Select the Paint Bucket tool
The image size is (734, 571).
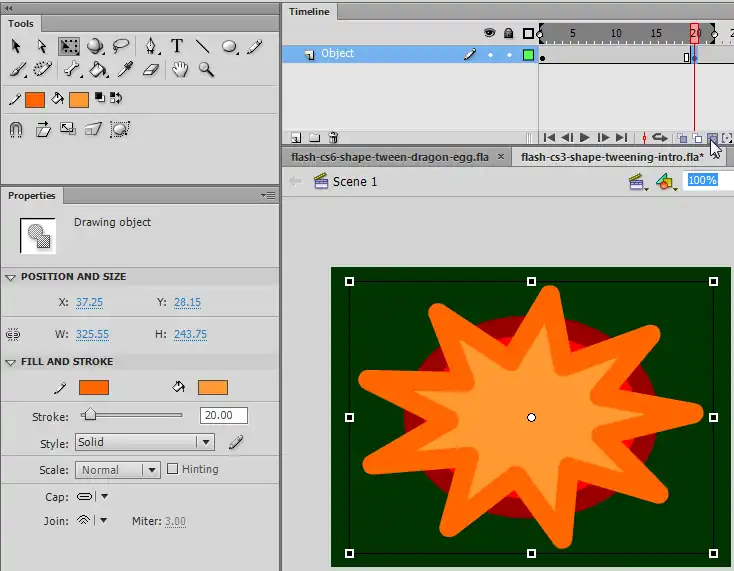tap(98, 70)
